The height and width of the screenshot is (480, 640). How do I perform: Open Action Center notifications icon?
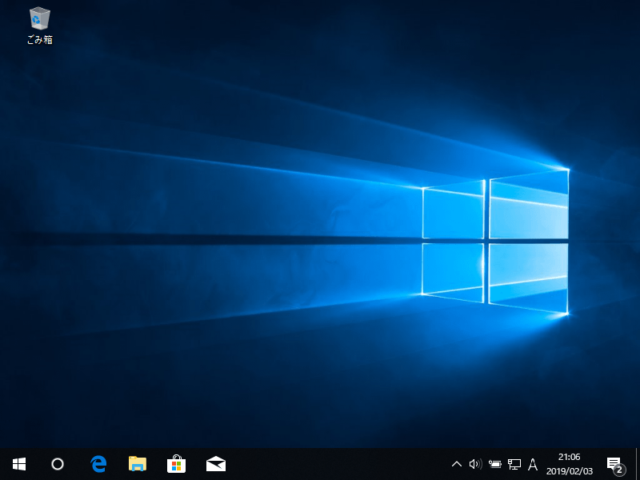(615, 464)
